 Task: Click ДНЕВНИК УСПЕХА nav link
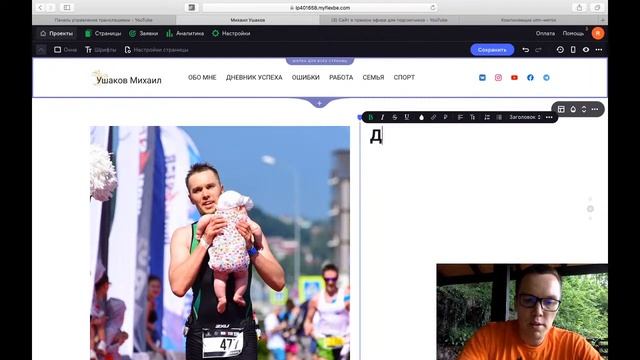(254, 78)
